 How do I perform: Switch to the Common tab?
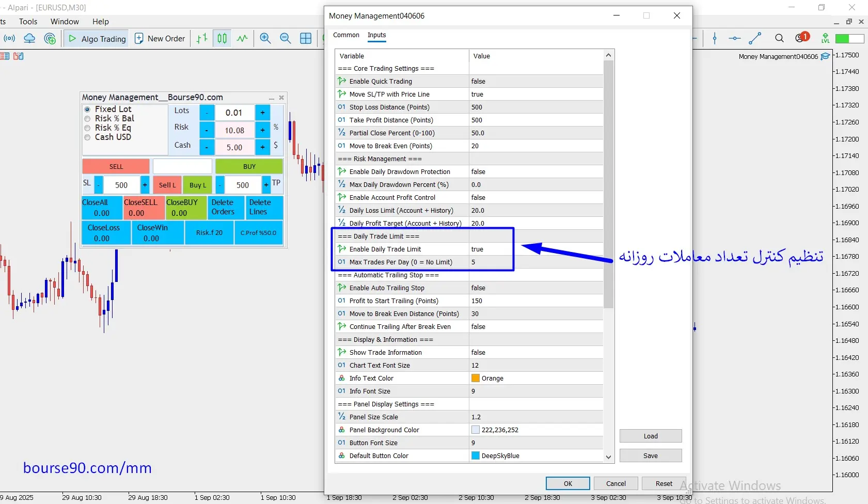pyautogui.click(x=346, y=35)
